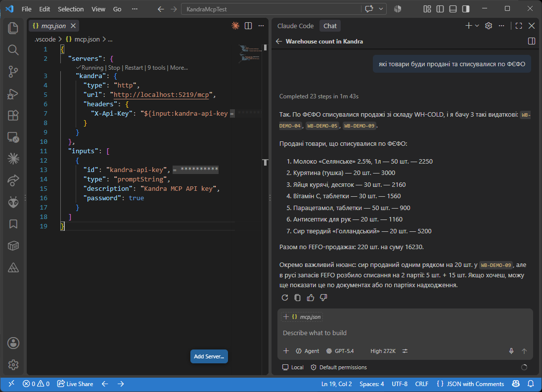
Task: Split the editor to the right
Action: (248, 26)
